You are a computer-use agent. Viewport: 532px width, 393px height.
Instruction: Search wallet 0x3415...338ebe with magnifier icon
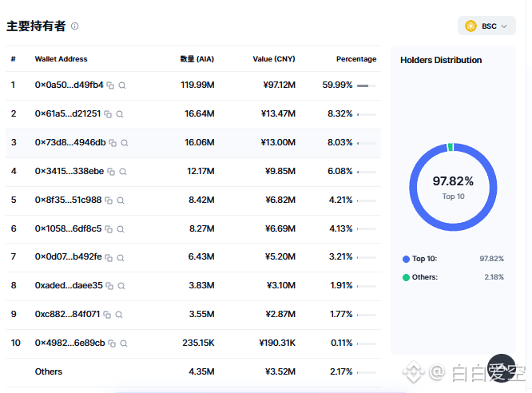pos(123,172)
